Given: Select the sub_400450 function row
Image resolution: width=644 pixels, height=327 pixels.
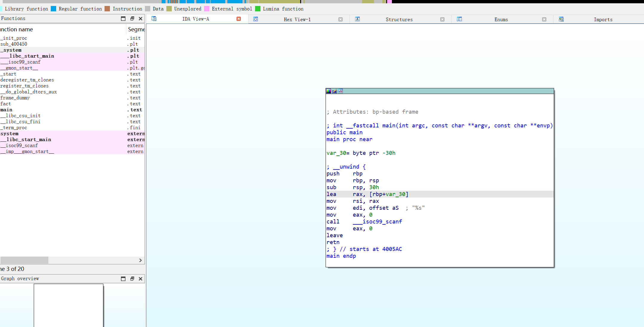Looking at the screenshot, I should (x=72, y=44).
